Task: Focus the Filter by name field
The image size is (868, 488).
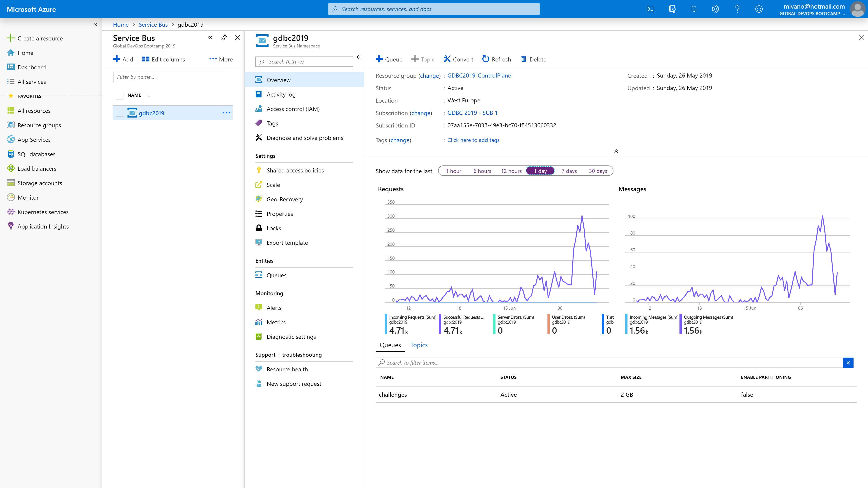Action: pyautogui.click(x=170, y=77)
